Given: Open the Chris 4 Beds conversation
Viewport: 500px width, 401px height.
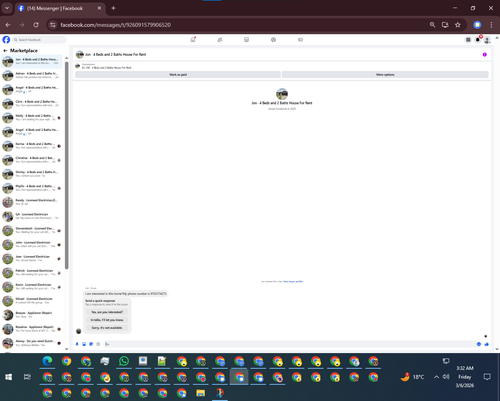Looking at the screenshot, I should [32, 104].
